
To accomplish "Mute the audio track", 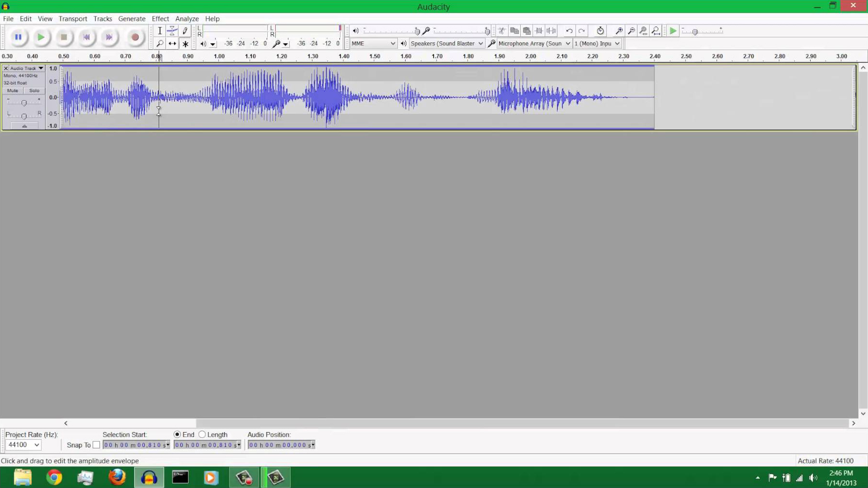I will [12, 91].
